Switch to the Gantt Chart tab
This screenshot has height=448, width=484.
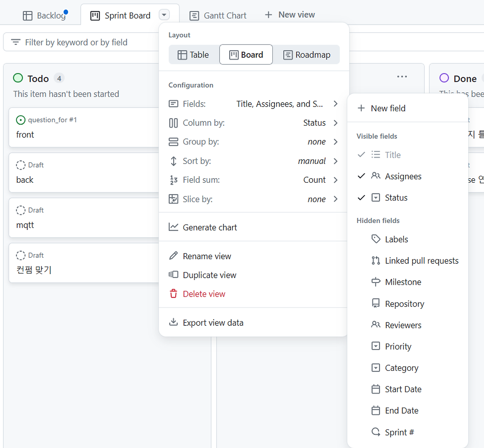tap(218, 16)
